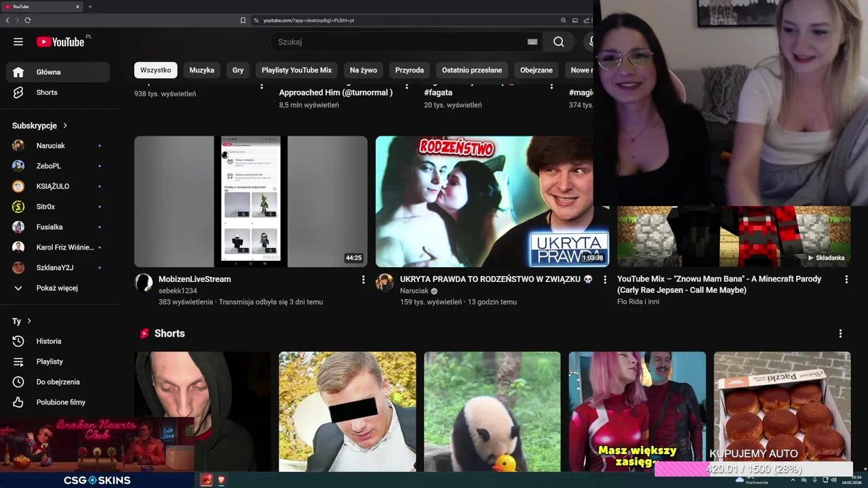This screenshot has width=868, height=488.
Task: Open the panda with duck Short
Action: point(492,411)
